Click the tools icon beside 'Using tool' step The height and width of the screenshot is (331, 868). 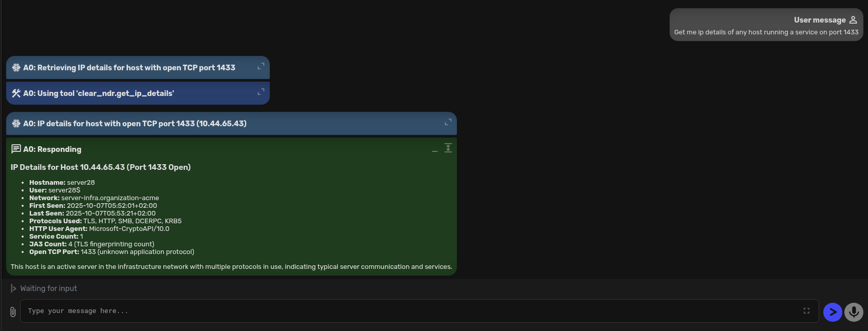coord(16,93)
